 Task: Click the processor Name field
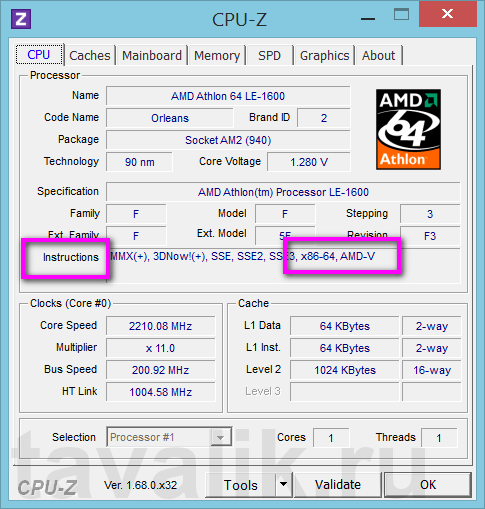(228, 96)
